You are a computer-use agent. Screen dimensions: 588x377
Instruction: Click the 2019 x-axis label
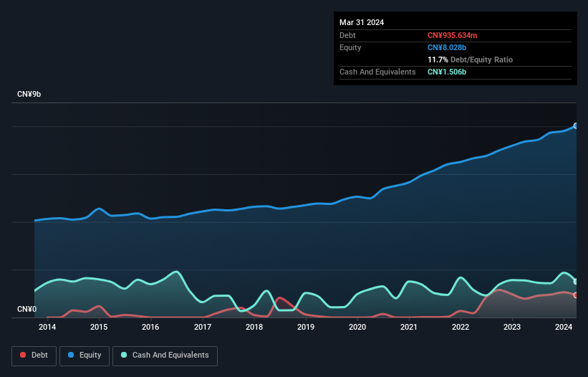coord(306,327)
